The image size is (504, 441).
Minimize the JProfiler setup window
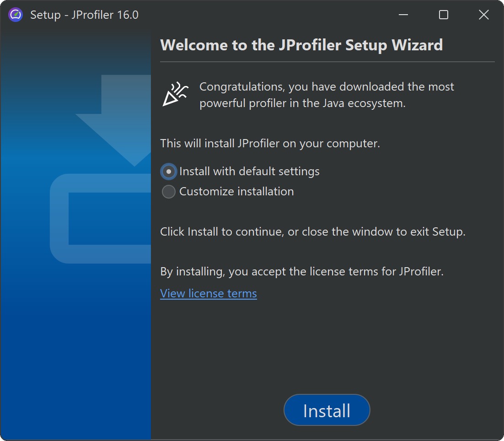click(403, 15)
